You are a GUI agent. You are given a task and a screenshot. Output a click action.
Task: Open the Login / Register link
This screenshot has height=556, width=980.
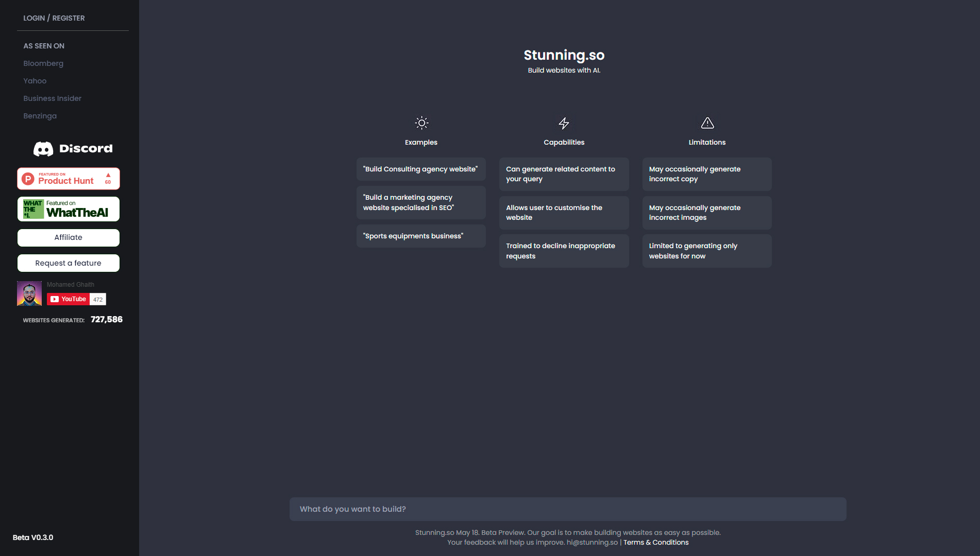(54, 18)
